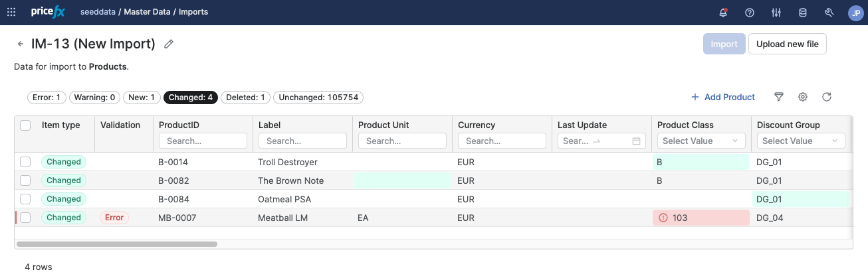Refresh the import table
Image resolution: width=868 pixels, height=276 pixels.
click(827, 97)
